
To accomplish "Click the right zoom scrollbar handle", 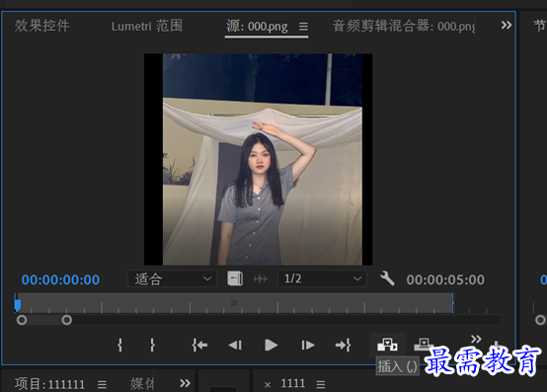I will pos(66,320).
